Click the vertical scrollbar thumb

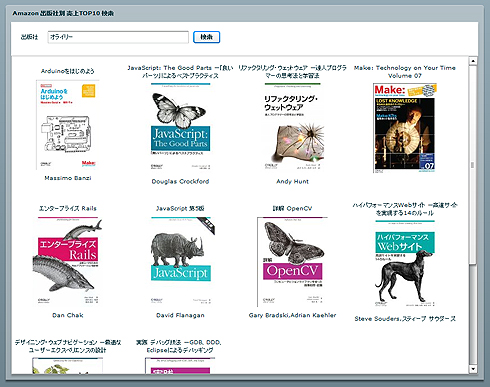click(x=473, y=165)
